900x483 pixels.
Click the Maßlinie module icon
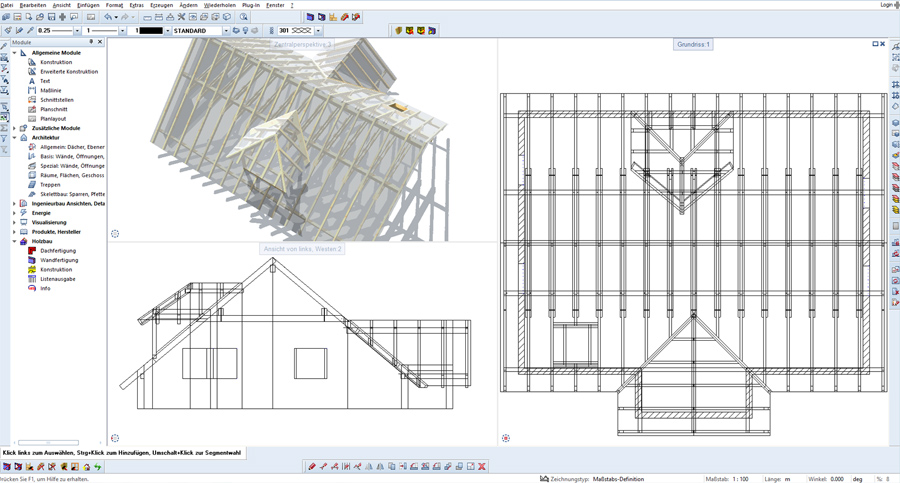pos(32,91)
